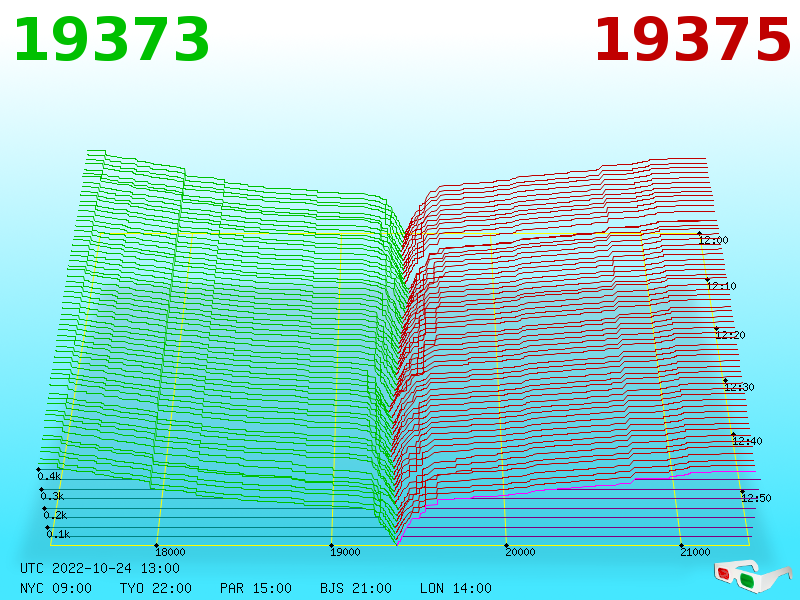Select the red ask price 19375
The width and height of the screenshot is (800, 600).
coord(692,40)
